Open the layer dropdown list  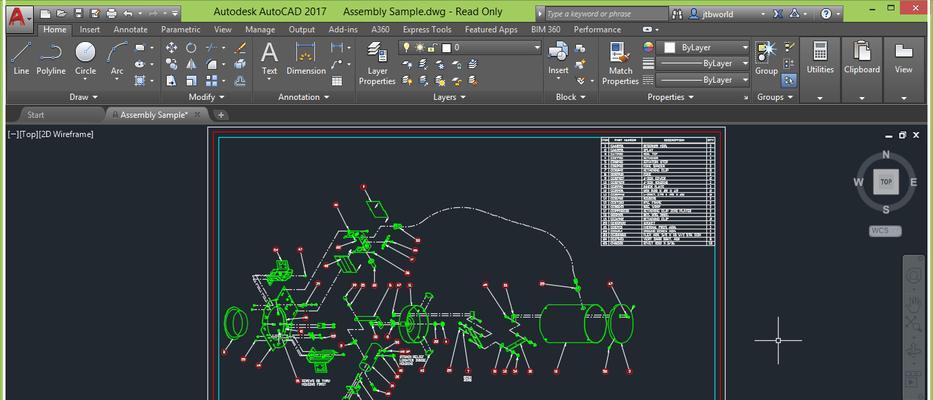[x=537, y=48]
